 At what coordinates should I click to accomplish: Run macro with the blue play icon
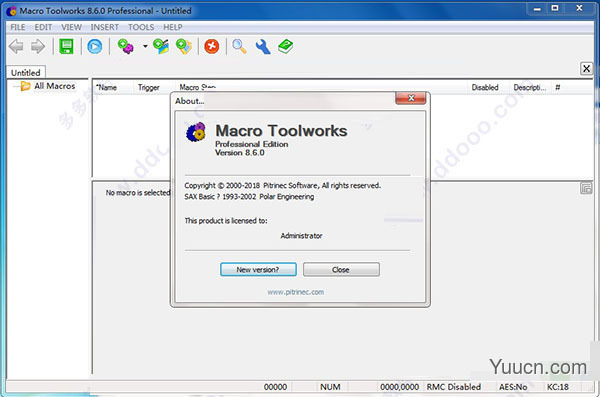point(95,47)
